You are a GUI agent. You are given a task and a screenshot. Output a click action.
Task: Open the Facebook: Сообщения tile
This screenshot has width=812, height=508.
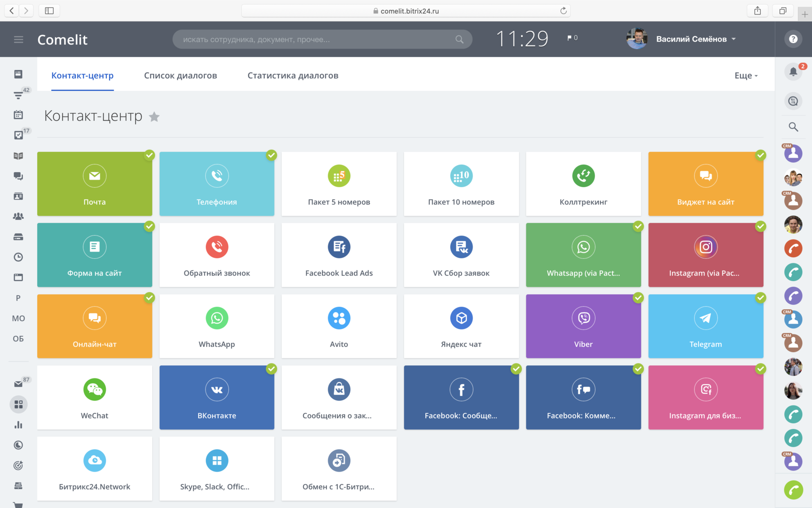point(462,397)
